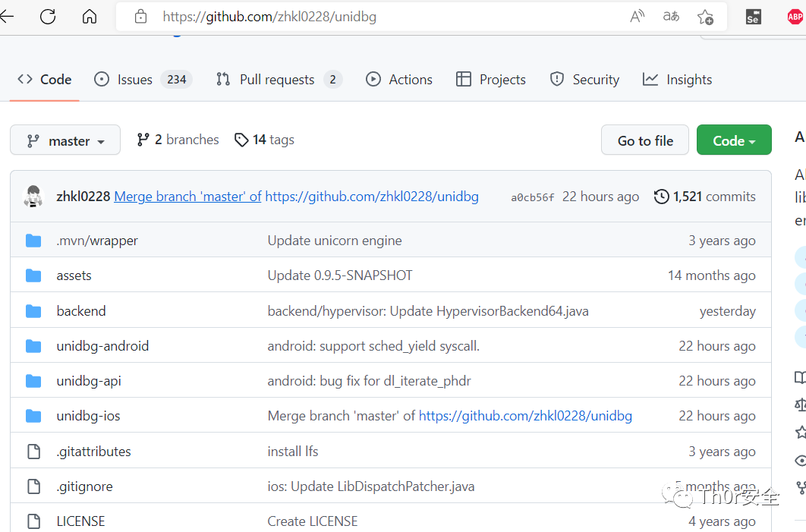Click the sched_yield syscall commit message
806x532 pixels.
tap(373, 346)
